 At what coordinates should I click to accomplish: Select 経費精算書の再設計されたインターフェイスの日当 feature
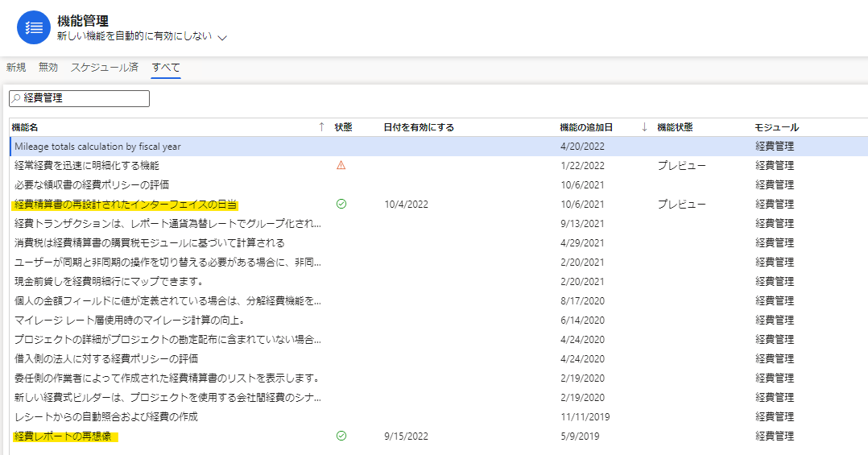click(x=125, y=205)
